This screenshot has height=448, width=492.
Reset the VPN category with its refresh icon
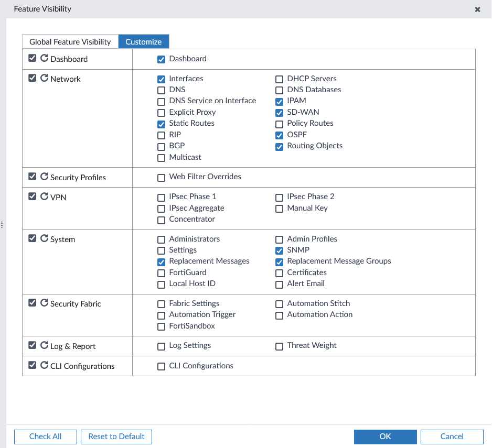[x=44, y=196]
